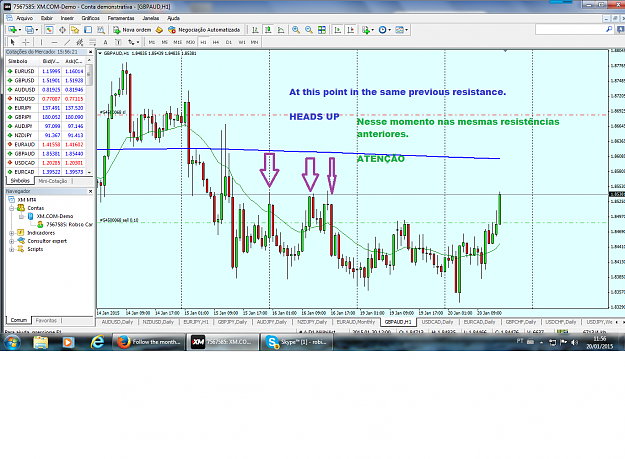Viewport: 625px width, 459px height.
Task: Toggle chart shift icon
Action: point(351,30)
